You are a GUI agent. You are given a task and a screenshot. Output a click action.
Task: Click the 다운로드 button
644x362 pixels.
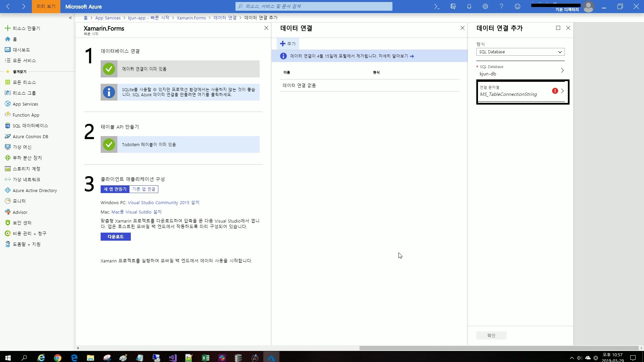[x=116, y=237]
